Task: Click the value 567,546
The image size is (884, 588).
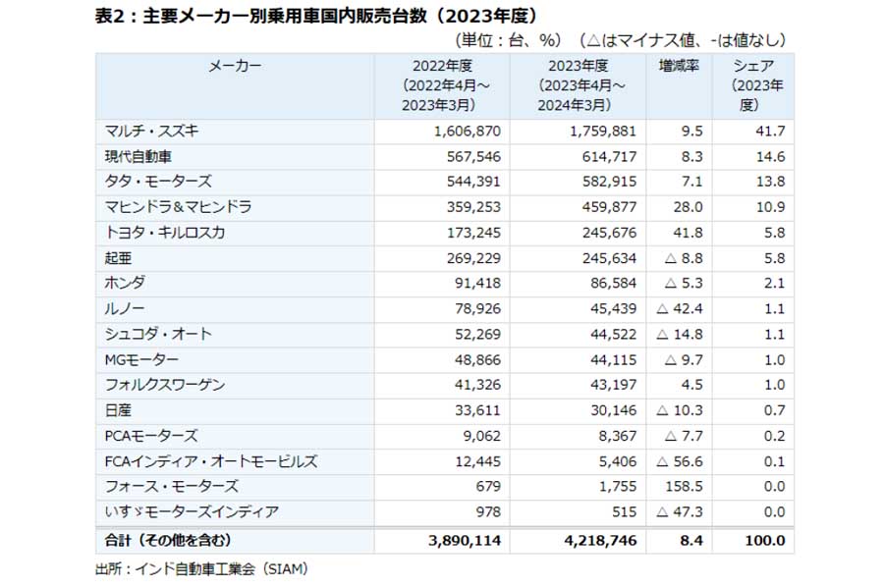Action: pyautogui.click(x=473, y=157)
